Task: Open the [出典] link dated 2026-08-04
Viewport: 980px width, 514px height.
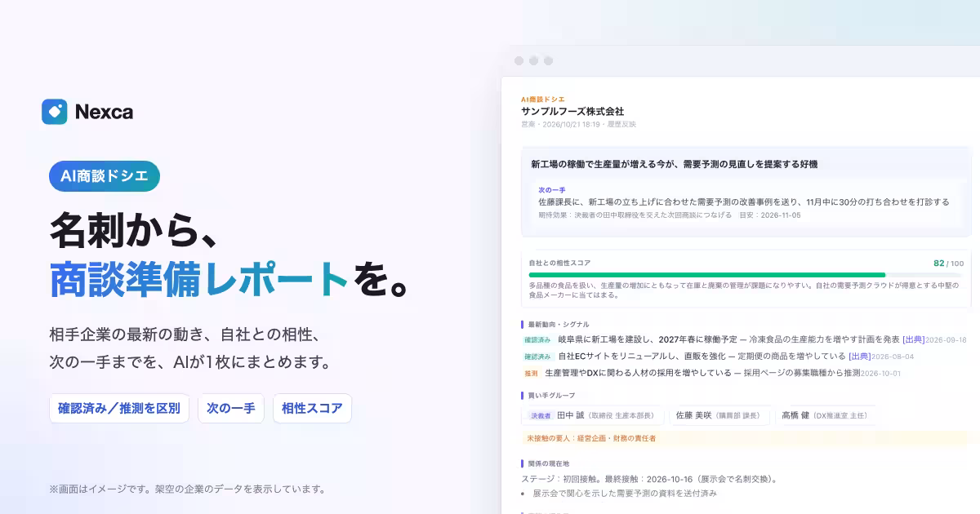Action: pyautogui.click(x=859, y=357)
